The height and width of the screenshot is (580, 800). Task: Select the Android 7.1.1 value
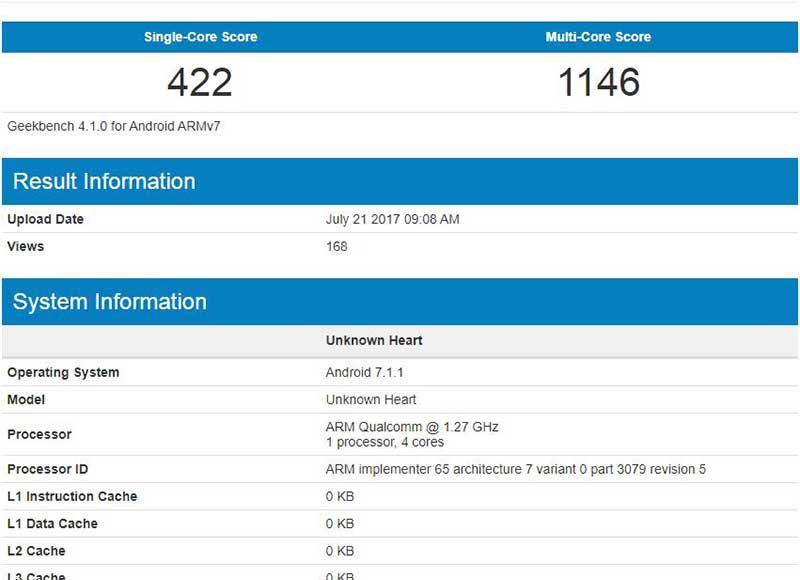pos(365,372)
